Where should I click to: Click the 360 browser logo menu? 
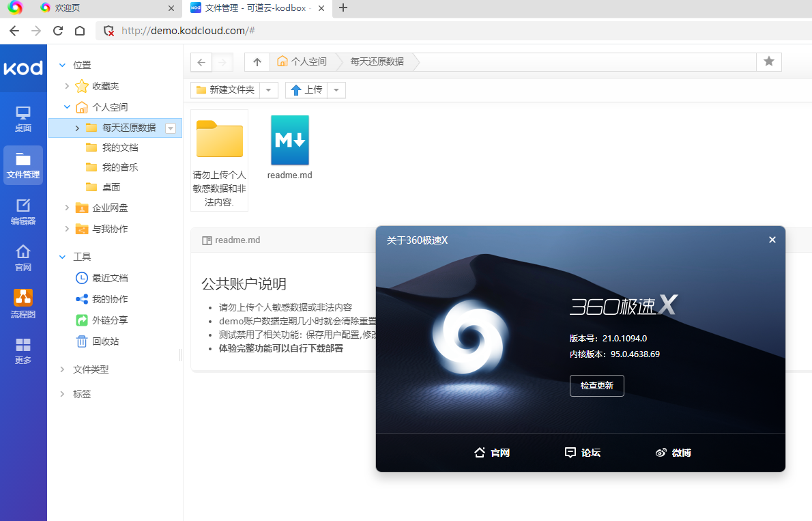coord(15,8)
